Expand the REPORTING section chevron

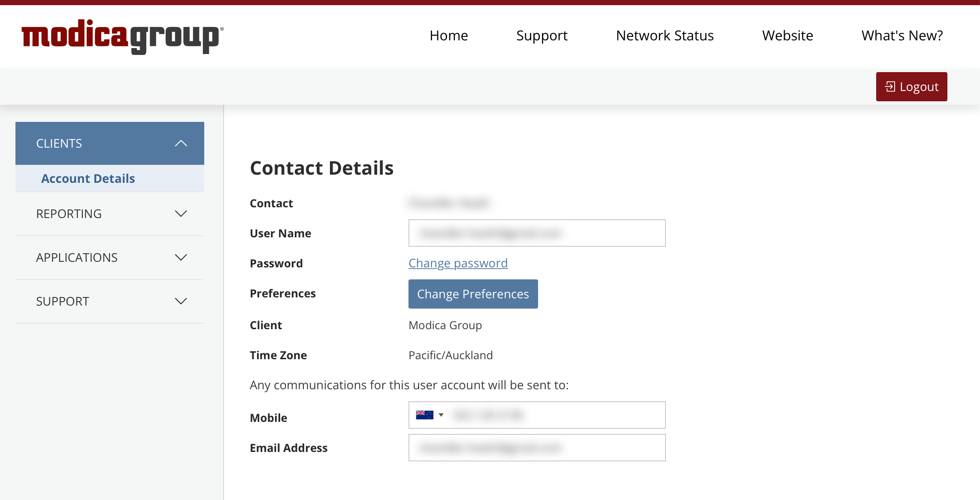[x=181, y=214]
